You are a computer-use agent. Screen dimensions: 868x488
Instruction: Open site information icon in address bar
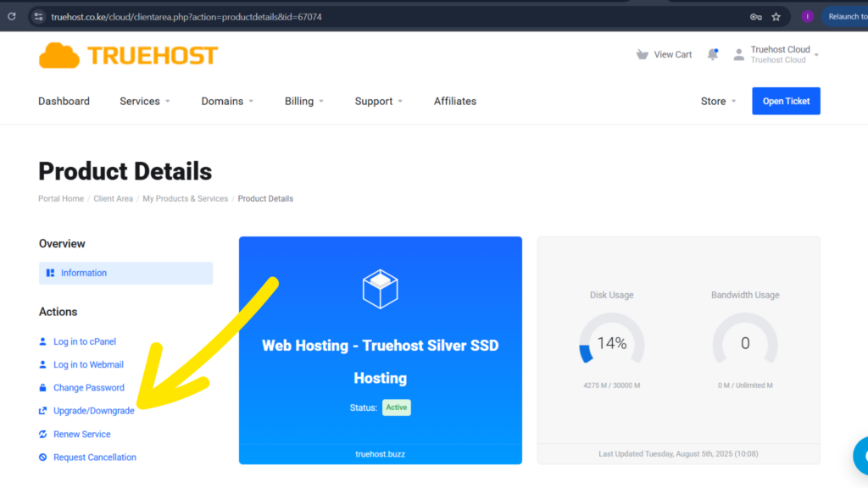(x=38, y=17)
